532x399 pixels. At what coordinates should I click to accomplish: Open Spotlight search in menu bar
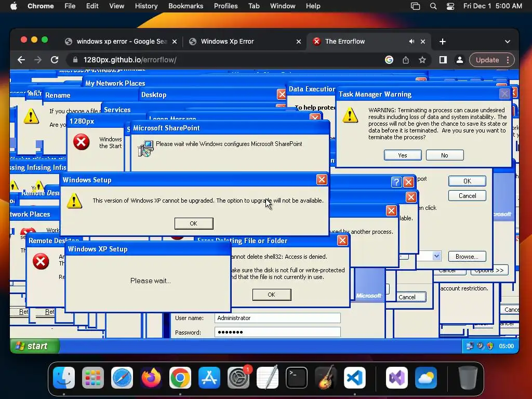pyautogui.click(x=433, y=6)
